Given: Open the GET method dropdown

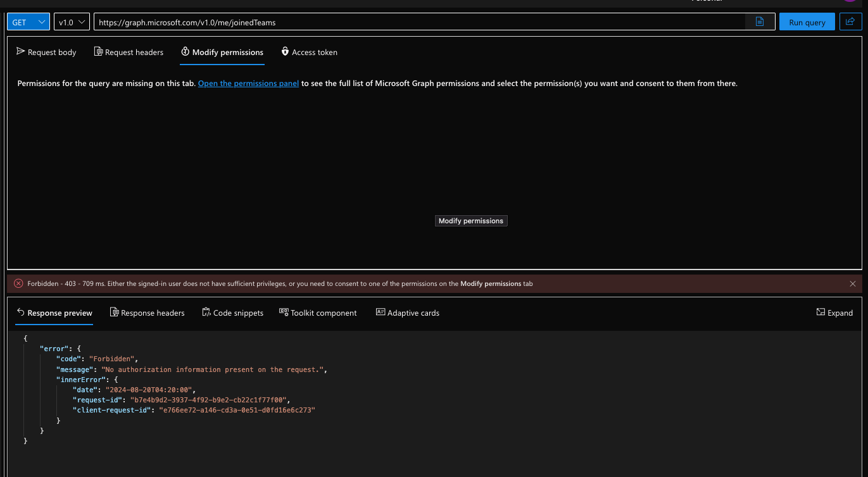Looking at the screenshot, I should coord(28,21).
